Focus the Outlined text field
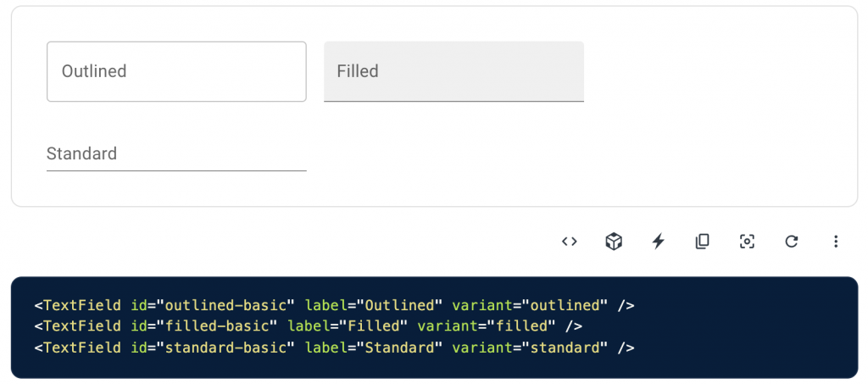The width and height of the screenshot is (868, 384). pos(176,72)
